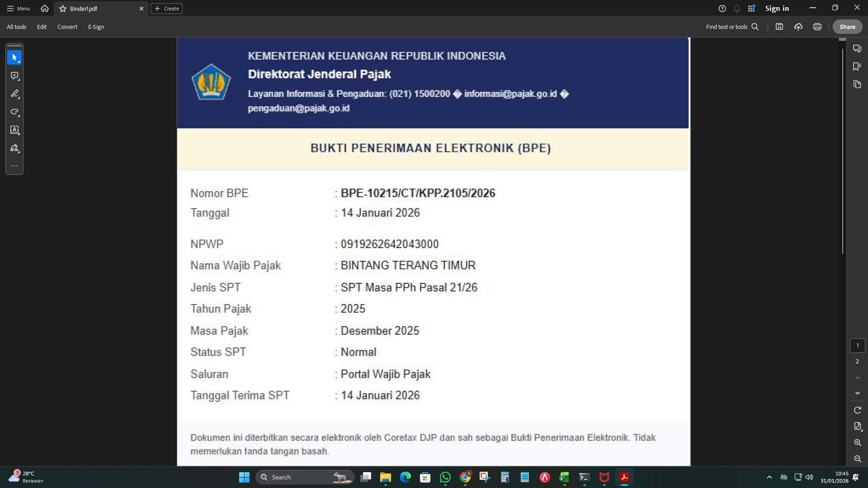868x488 pixels.
Task: Expand the draw tool options flyout
Action: pos(19,117)
